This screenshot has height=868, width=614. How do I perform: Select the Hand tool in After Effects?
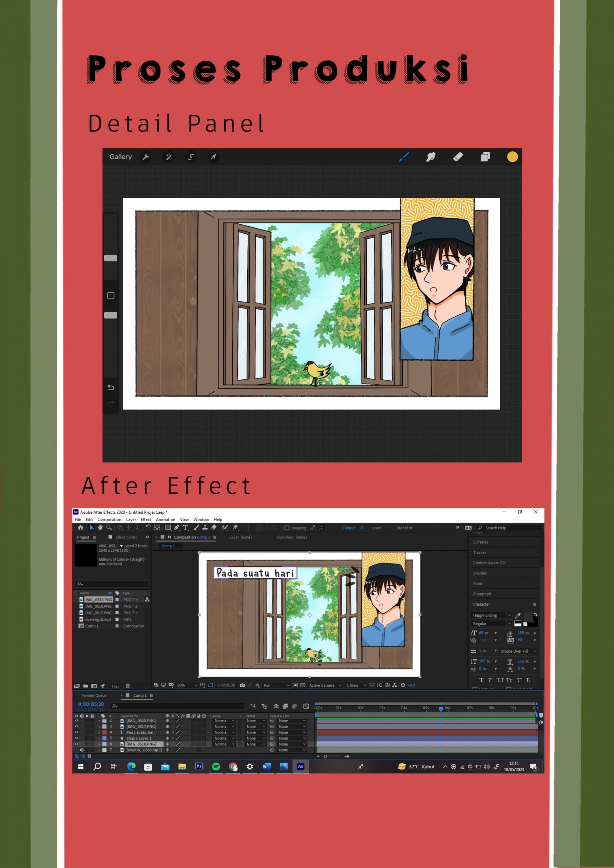100,527
